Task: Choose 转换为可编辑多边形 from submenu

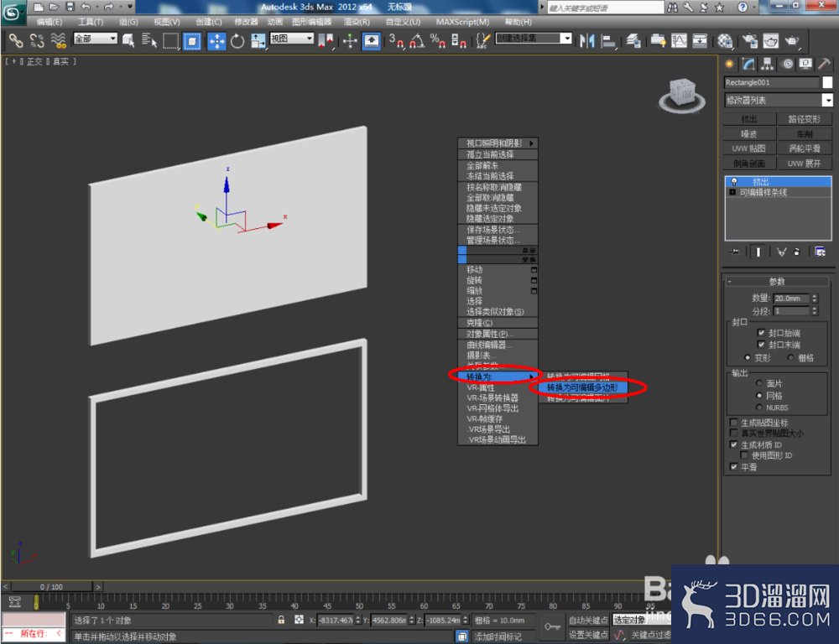Action: (583, 387)
